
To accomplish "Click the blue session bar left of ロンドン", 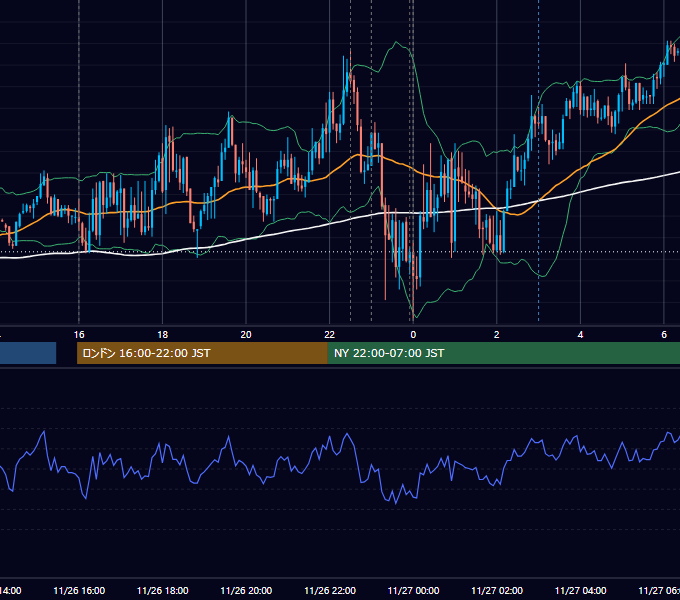I will coord(28,353).
